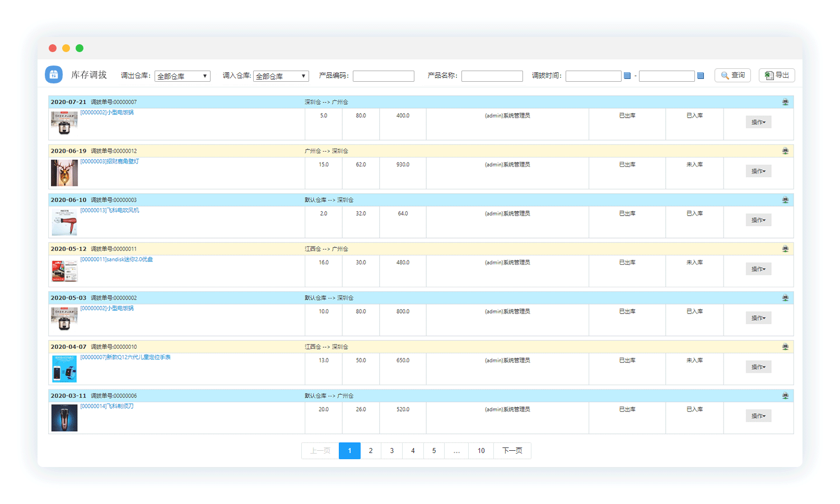Viewport: 840px width, 504px height.
Task: Click the 下一页 next page button
Action: pyautogui.click(x=512, y=451)
